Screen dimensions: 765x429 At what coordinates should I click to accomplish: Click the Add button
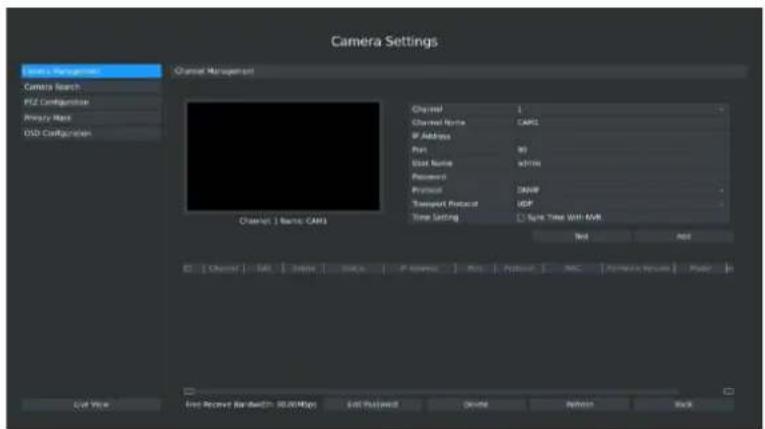(x=683, y=237)
